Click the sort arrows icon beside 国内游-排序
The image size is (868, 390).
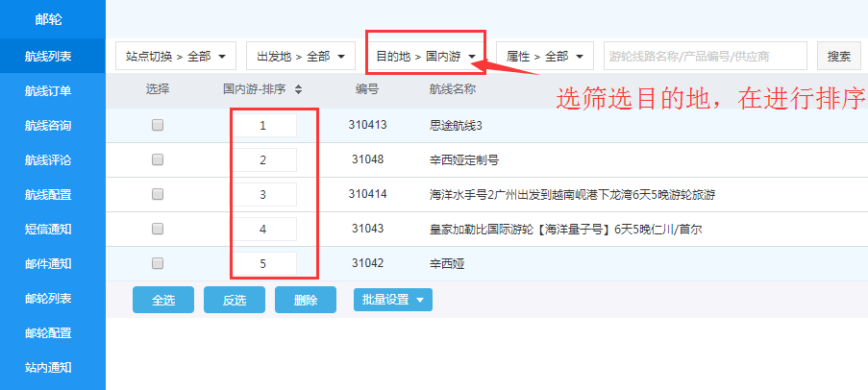[x=299, y=89]
